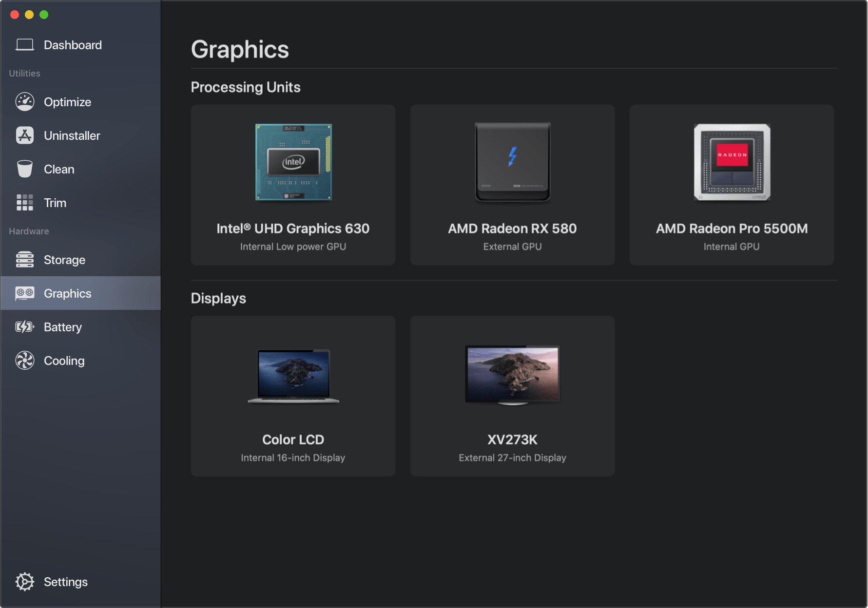Image resolution: width=868 pixels, height=608 pixels.
Task: Click the Dashboard laptop icon
Action: [x=24, y=45]
